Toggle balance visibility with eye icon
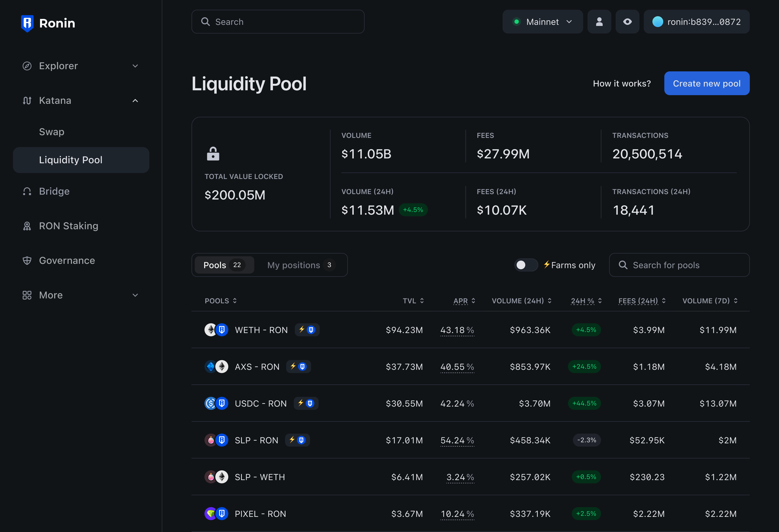Viewport: 779px width, 532px height. click(x=627, y=22)
